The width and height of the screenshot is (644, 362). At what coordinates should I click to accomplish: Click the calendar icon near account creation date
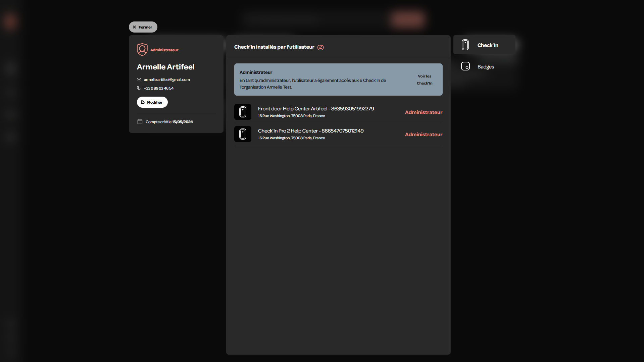tap(140, 122)
